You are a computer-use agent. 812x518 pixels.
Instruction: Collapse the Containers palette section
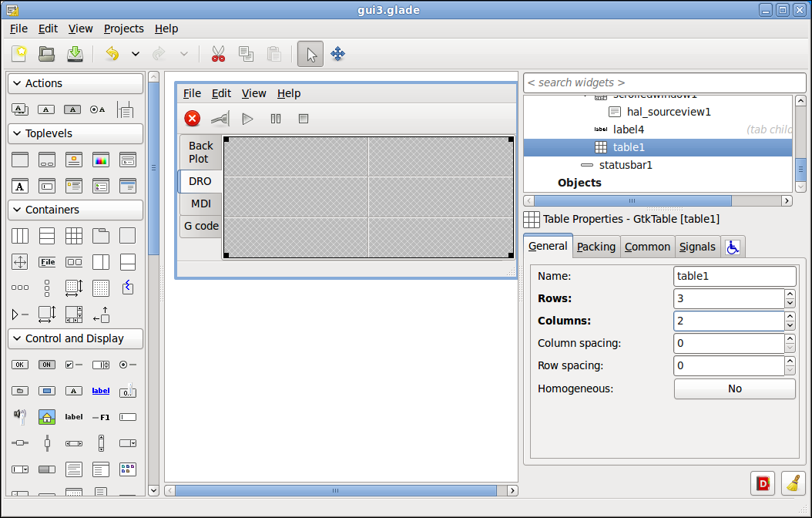click(75, 210)
